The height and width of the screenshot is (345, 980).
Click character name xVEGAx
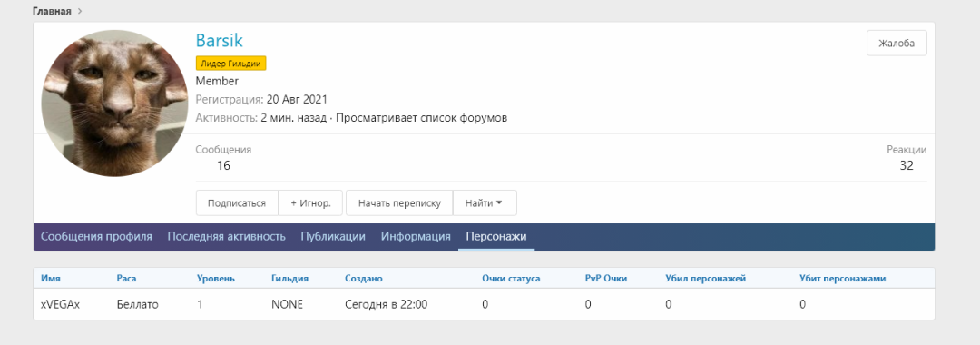tap(60, 305)
